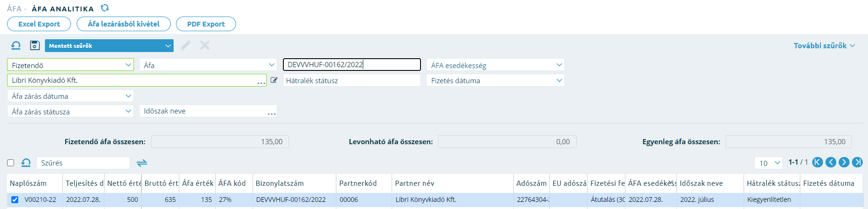Go to last page of results
868x209 pixels.
pos(857,162)
